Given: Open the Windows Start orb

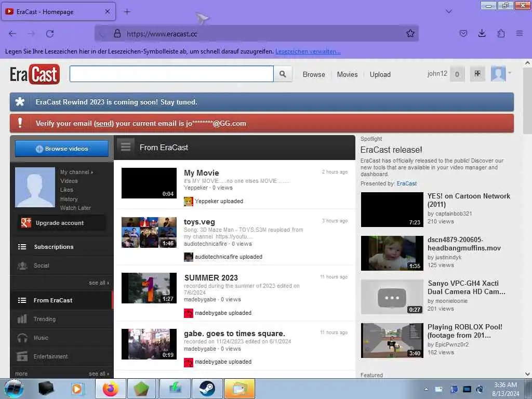Looking at the screenshot, I should click(14, 389).
